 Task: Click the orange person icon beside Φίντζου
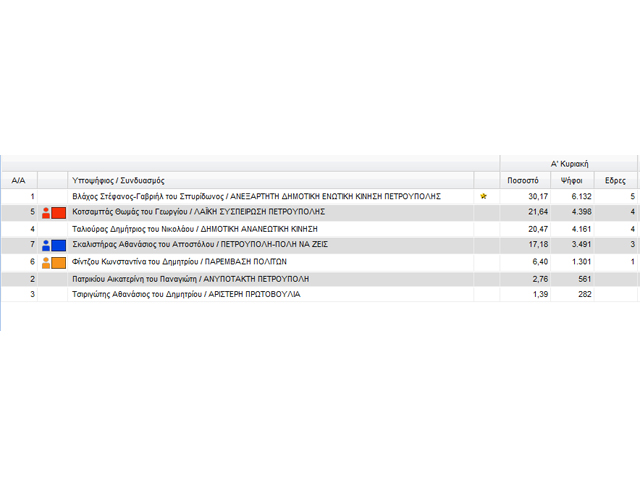(46, 262)
